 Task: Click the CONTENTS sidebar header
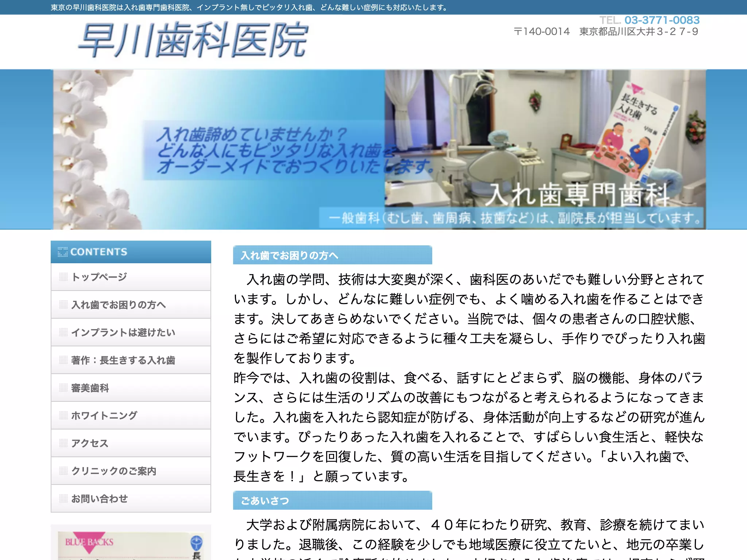(131, 252)
